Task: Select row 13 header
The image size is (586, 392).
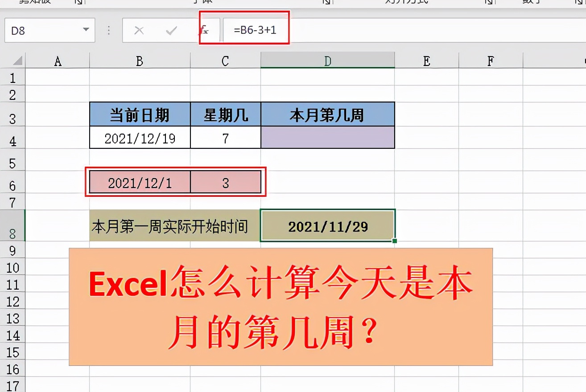Action: pyautogui.click(x=12, y=318)
